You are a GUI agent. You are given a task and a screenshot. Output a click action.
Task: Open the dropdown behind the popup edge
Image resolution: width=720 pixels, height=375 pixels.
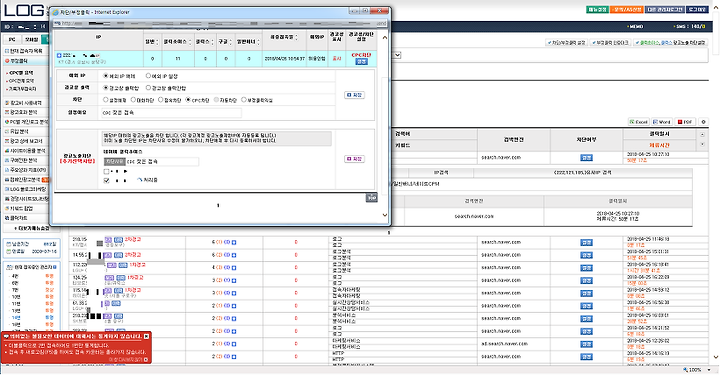pos(397,55)
